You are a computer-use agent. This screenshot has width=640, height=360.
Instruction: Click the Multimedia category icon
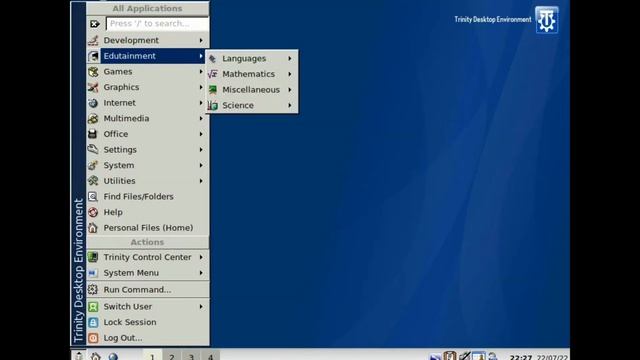tap(93, 118)
